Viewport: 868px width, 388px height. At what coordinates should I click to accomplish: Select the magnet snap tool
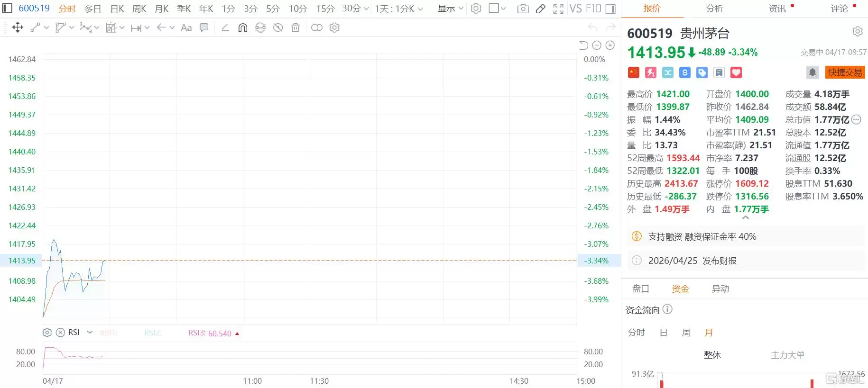[x=242, y=28]
